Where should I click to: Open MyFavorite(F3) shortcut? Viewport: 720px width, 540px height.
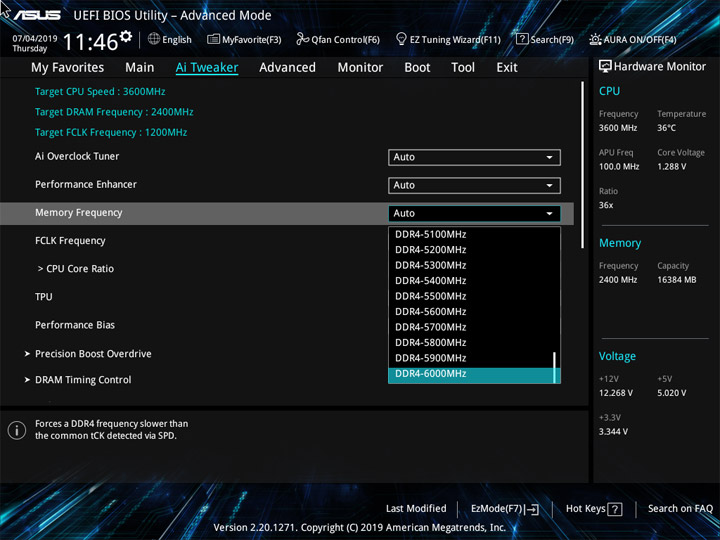point(252,40)
